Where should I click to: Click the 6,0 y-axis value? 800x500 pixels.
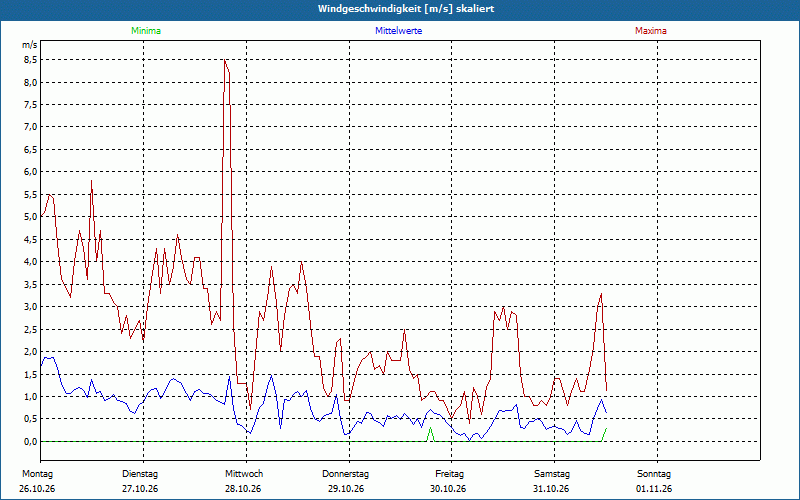pyautogui.click(x=31, y=172)
